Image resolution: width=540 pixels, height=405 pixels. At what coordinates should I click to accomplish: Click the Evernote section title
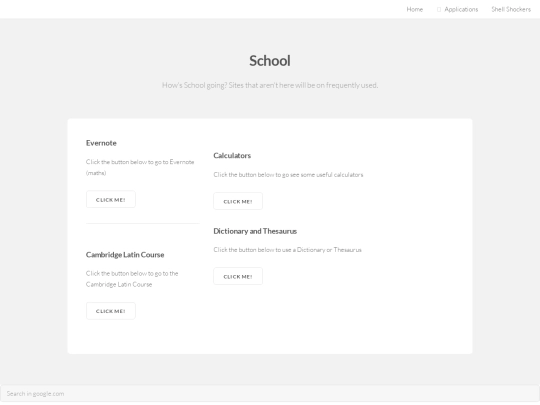pyautogui.click(x=101, y=143)
